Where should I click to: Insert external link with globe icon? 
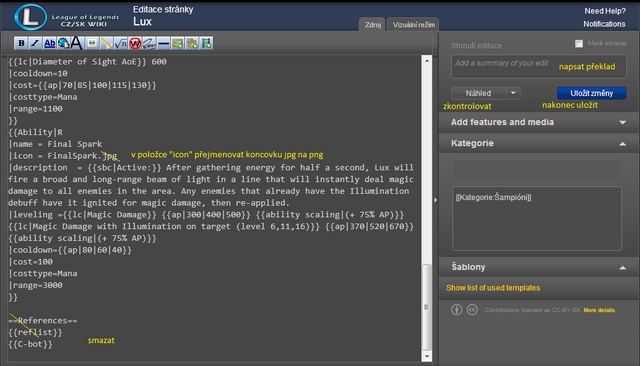pos(63,43)
